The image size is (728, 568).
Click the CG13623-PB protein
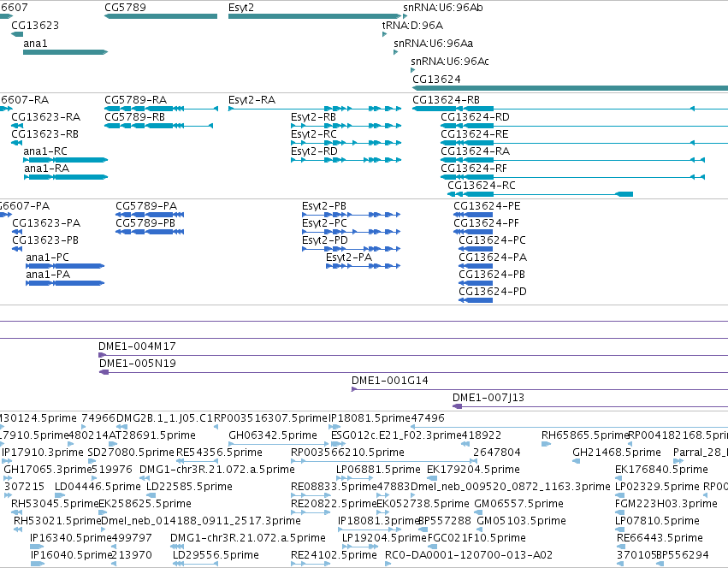pos(17,249)
